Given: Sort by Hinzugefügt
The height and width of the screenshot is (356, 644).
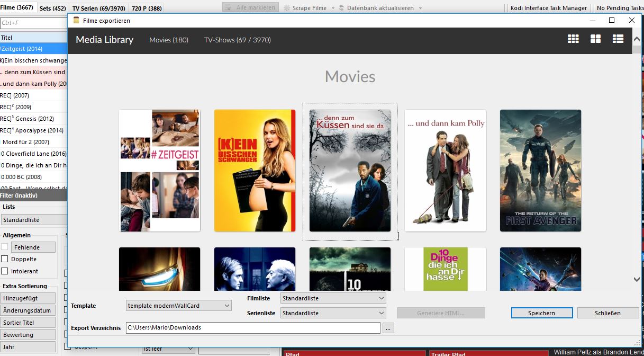Looking at the screenshot, I should click(28, 298).
